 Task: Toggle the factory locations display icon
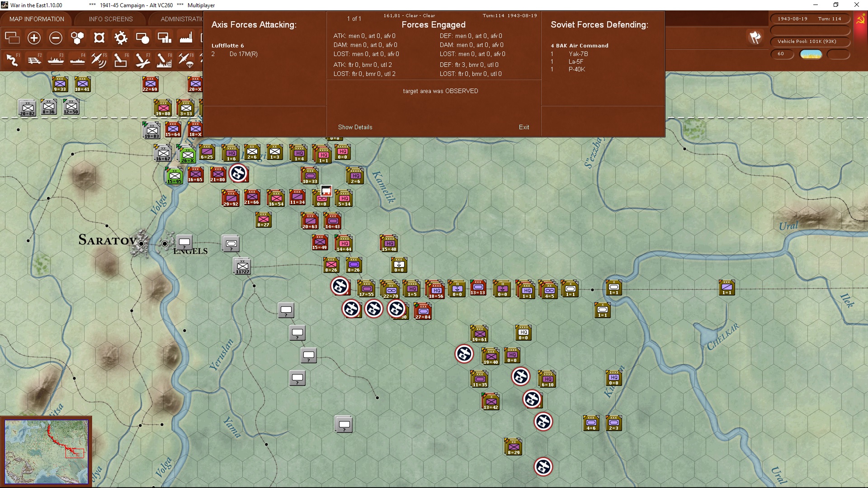(186, 38)
